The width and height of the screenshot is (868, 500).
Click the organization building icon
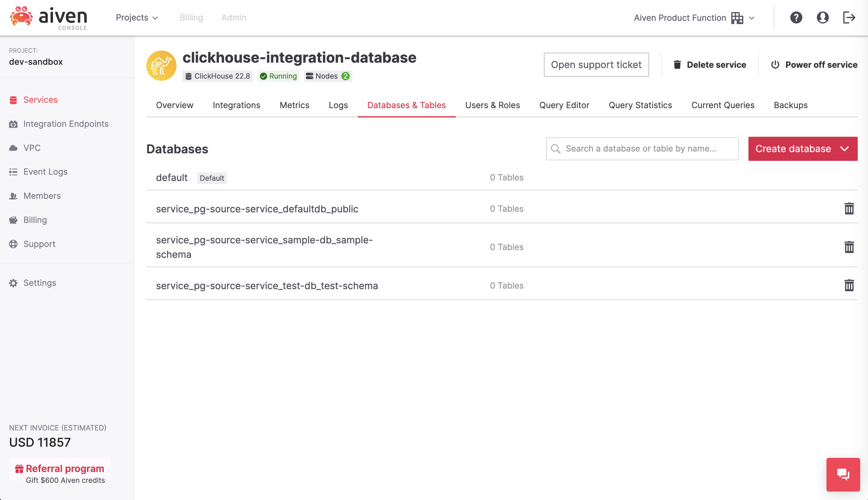737,18
